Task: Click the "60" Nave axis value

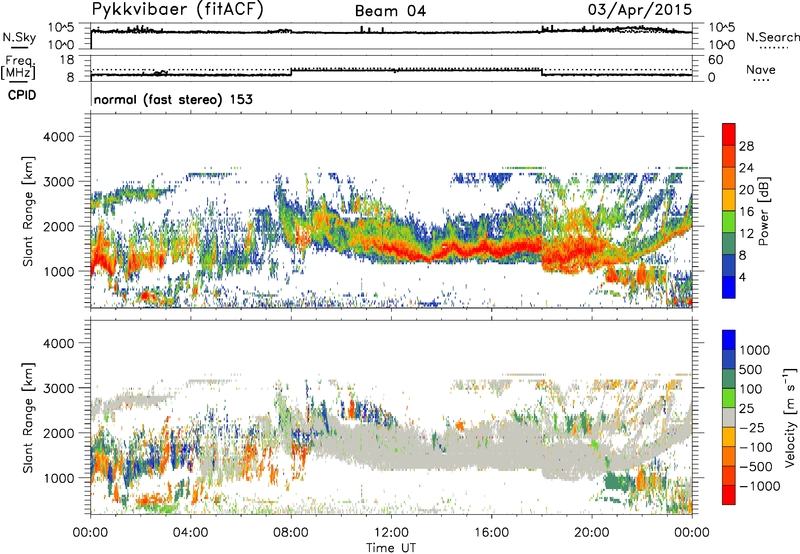Action: pyautogui.click(x=715, y=60)
